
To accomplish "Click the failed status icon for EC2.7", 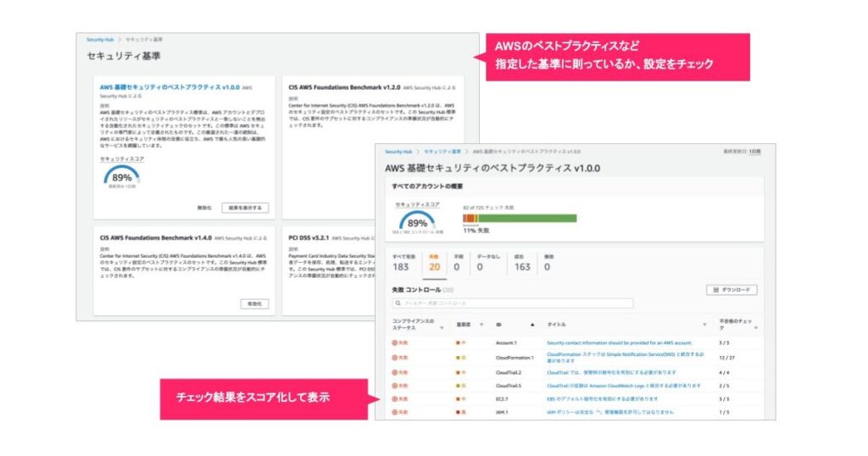I will coord(395,398).
